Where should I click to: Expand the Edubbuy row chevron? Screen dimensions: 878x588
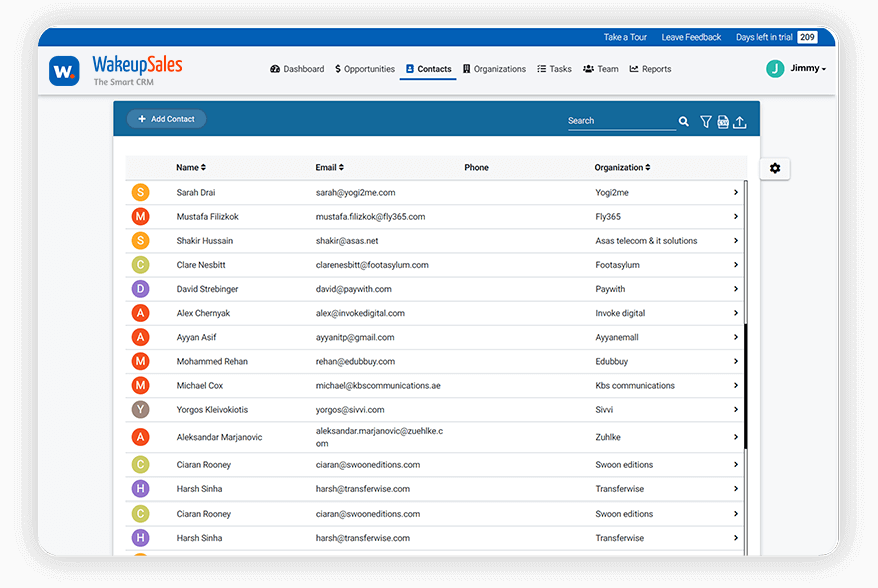736,361
